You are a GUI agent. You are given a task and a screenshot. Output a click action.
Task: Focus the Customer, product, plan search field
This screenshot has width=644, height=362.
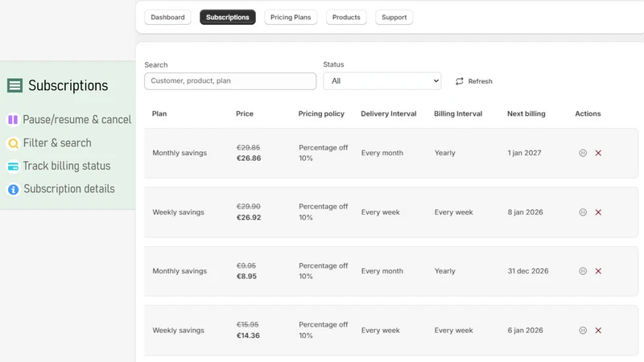pyautogui.click(x=230, y=81)
